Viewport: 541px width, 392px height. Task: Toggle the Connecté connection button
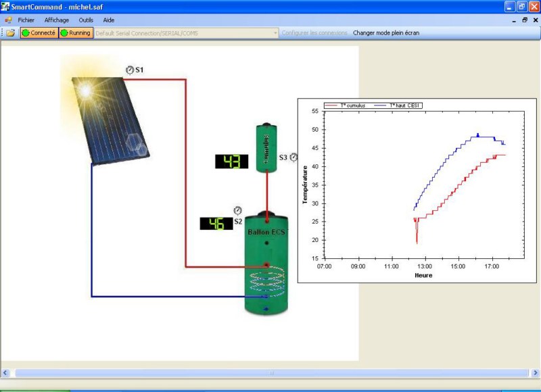coord(39,32)
